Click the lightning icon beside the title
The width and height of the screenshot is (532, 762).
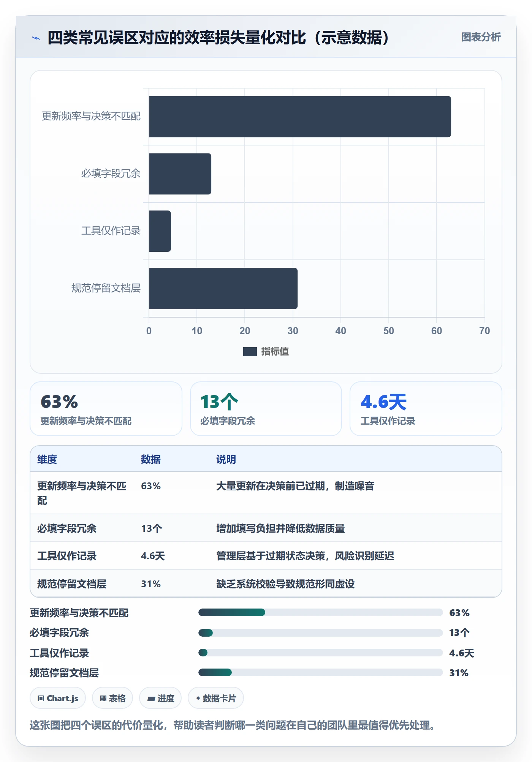(36, 38)
